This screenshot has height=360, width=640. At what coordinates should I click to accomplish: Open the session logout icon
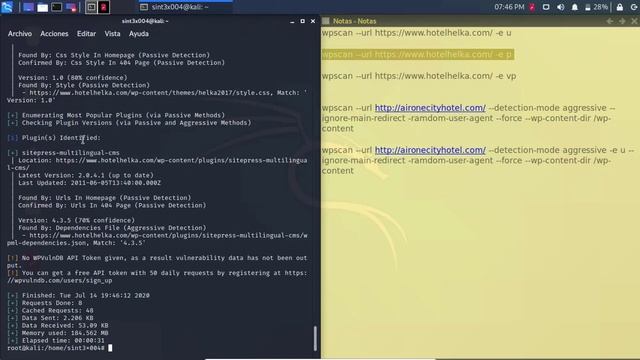click(634, 7)
